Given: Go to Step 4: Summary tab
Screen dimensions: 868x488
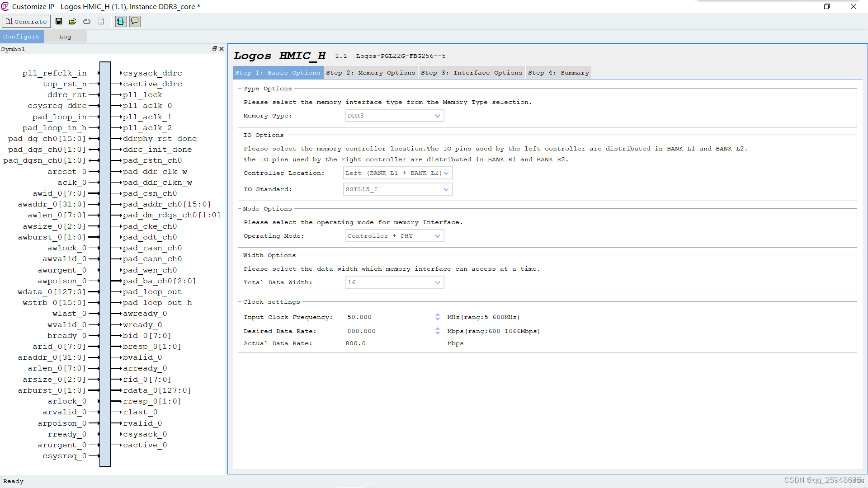Looking at the screenshot, I should [x=558, y=73].
